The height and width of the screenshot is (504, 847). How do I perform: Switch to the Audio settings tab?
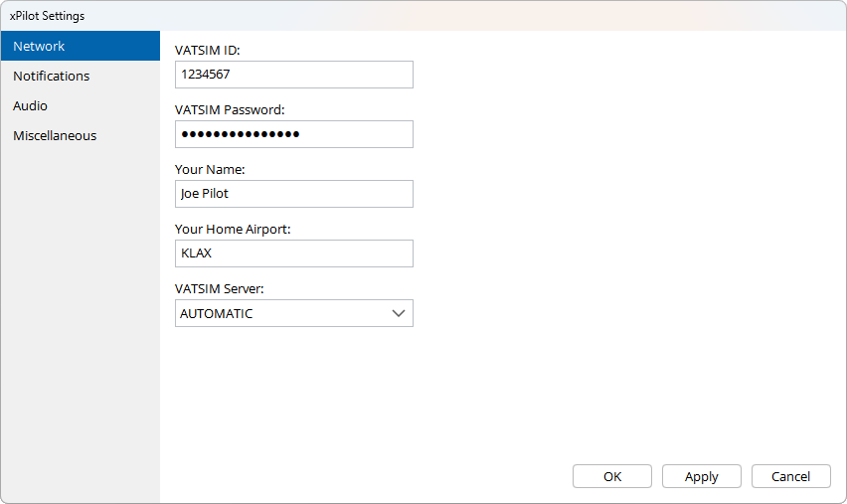tap(80, 105)
